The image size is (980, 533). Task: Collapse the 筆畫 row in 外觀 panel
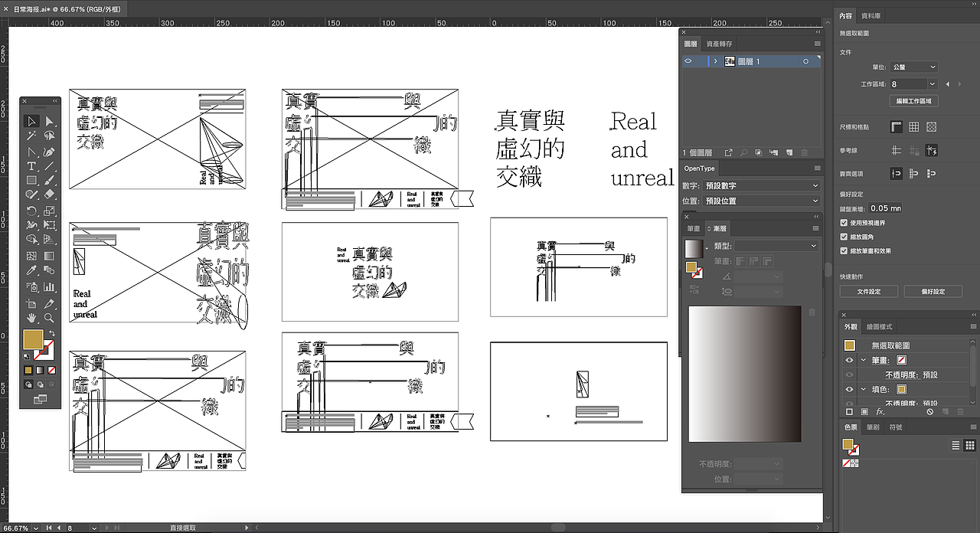[x=864, y=361]
